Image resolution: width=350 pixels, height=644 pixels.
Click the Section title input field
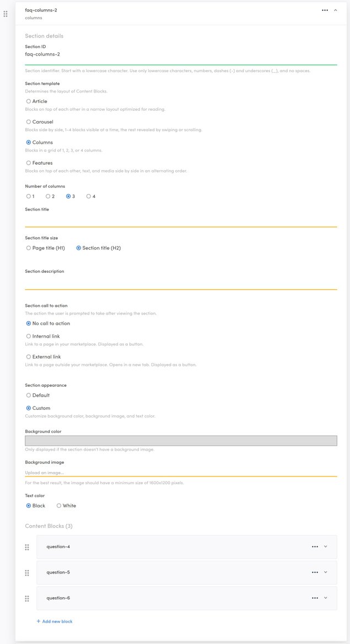pos(181,220)
